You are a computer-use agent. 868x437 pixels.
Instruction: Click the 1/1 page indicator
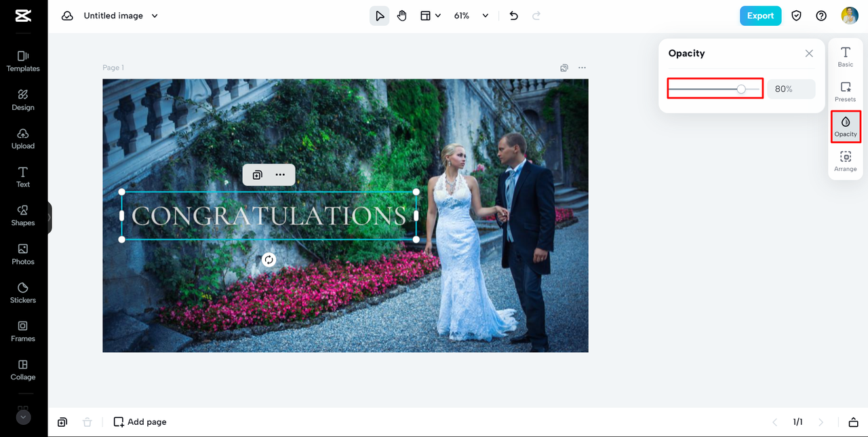coord(798,422)
